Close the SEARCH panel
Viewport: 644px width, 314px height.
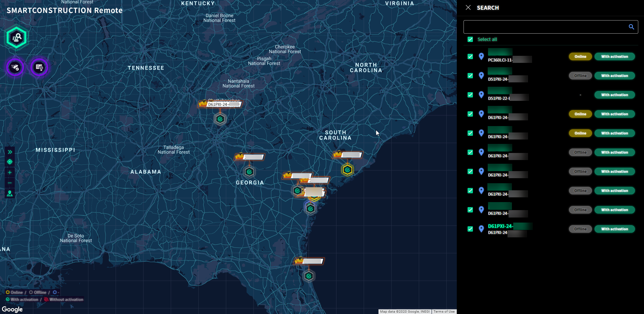coord(468,7)
